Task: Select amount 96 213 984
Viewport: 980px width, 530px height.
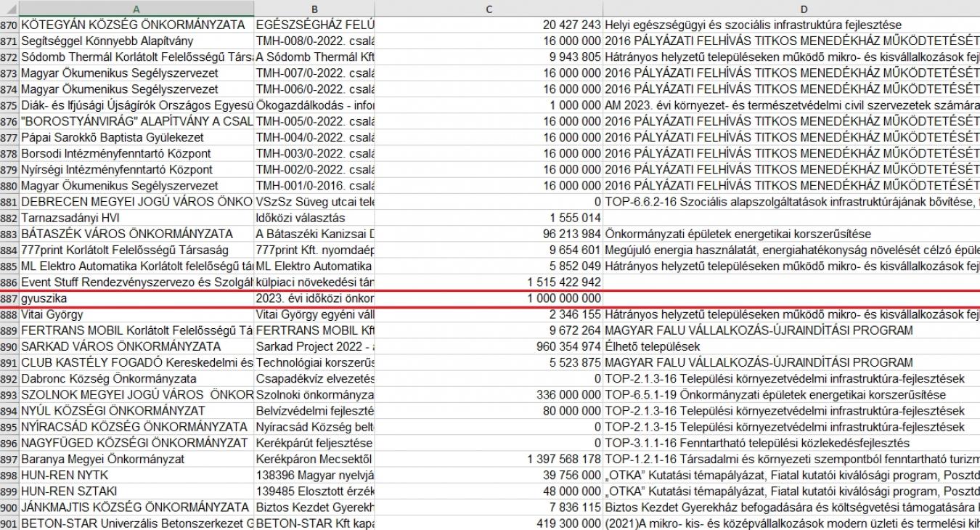Action: pos(489,234)
